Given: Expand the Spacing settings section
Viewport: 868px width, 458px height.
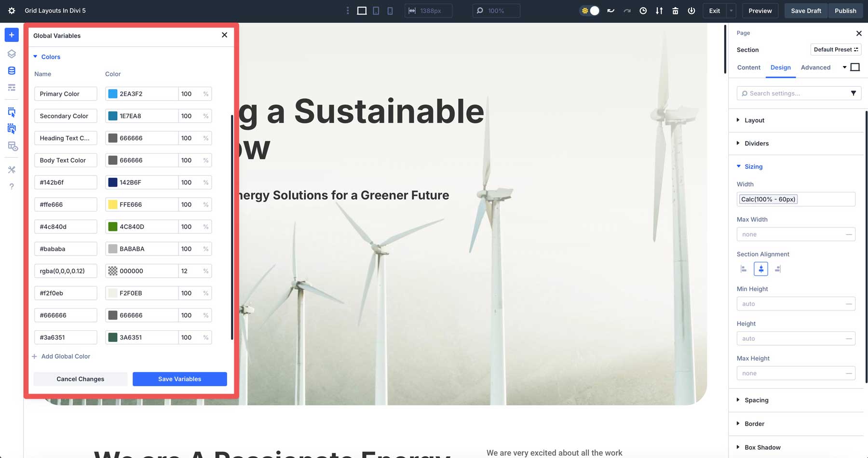Looking at the screenshot, I should click(755, 400).
